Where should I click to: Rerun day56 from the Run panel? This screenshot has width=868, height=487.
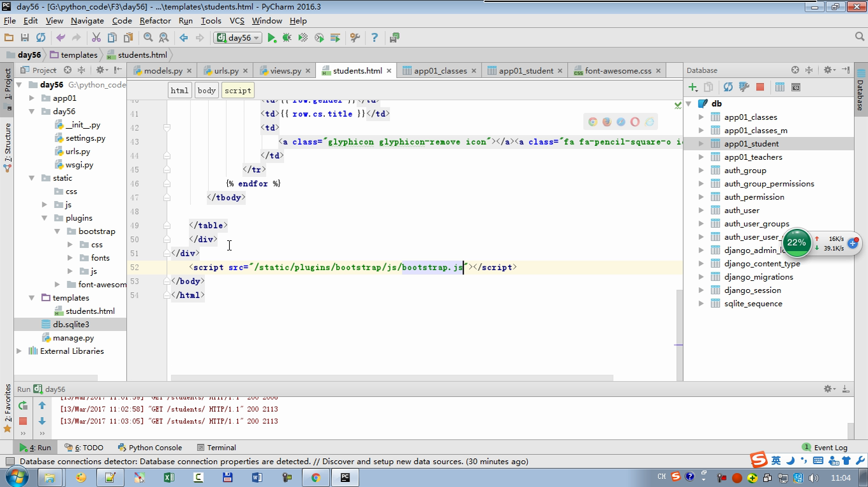tap(23, 406)
